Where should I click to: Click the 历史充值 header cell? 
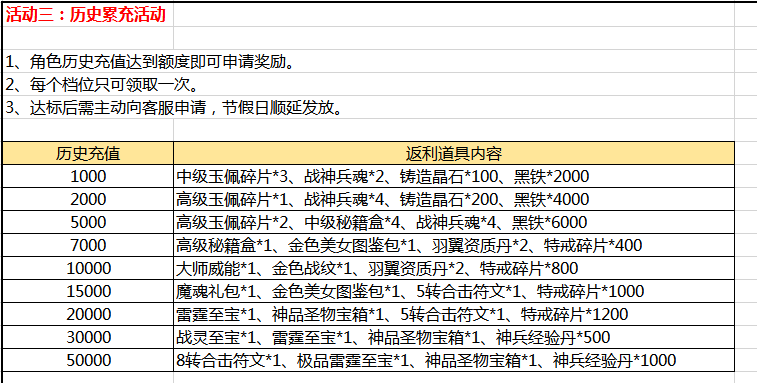click(88, 154)
